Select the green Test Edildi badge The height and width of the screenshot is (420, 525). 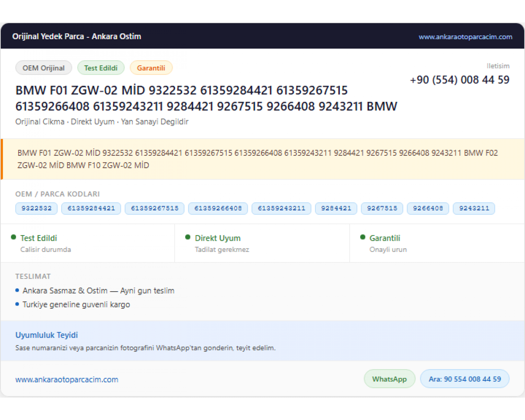(101, 68)
